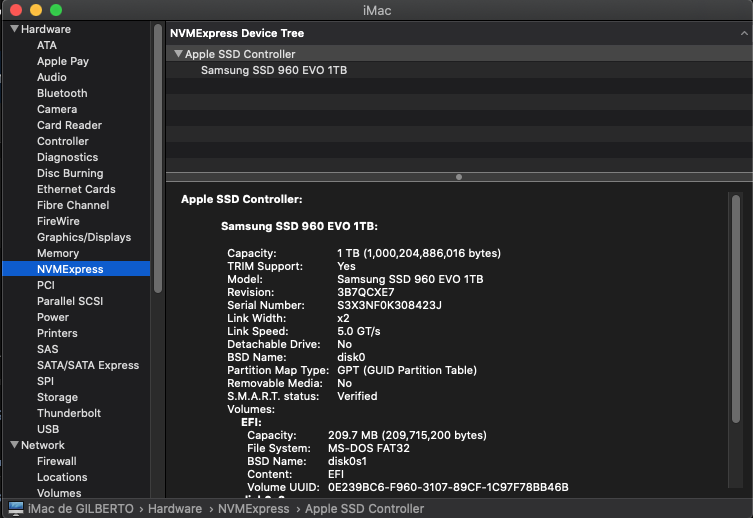Click the S.M.A.R.T. status Verified value

click(357, 396)
